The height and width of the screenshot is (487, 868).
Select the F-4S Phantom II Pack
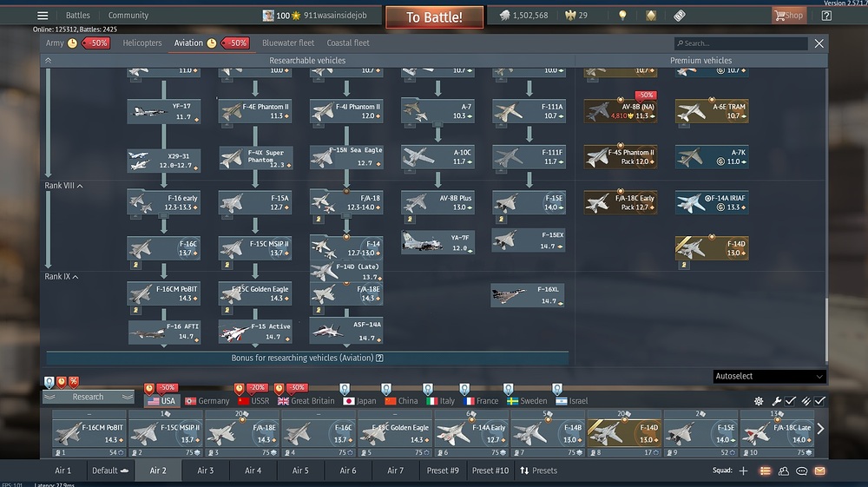620,156
